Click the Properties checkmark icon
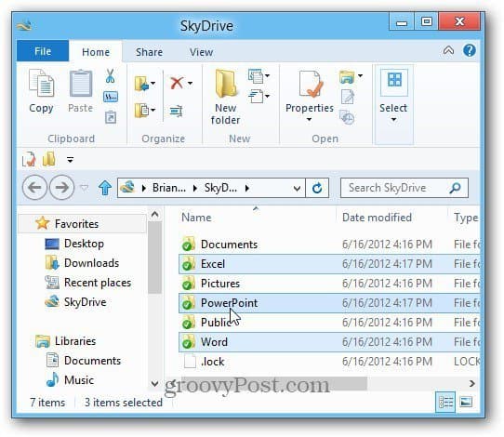The height and width of the screenshot is (437, 504). [x=310, y=85]
